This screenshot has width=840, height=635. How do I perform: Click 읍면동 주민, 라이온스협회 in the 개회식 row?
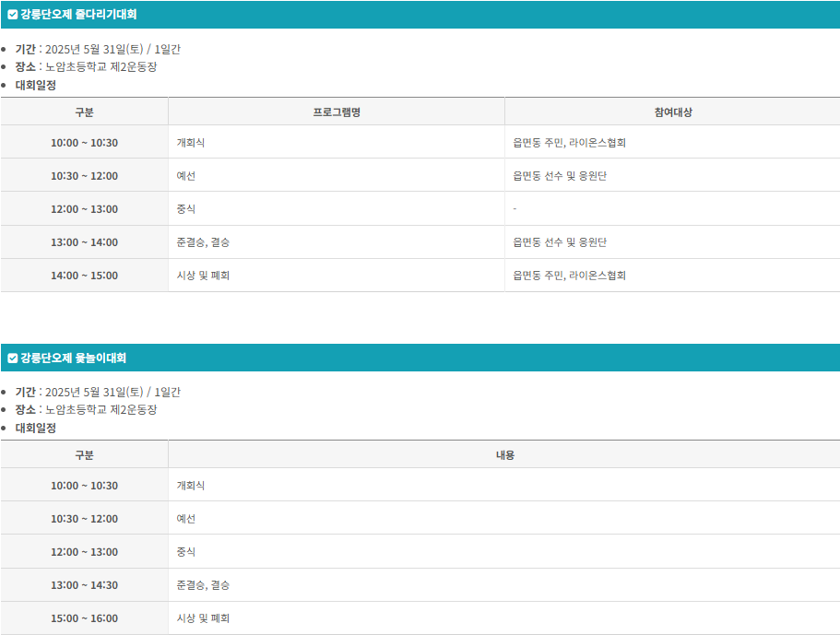click(570, 143)
